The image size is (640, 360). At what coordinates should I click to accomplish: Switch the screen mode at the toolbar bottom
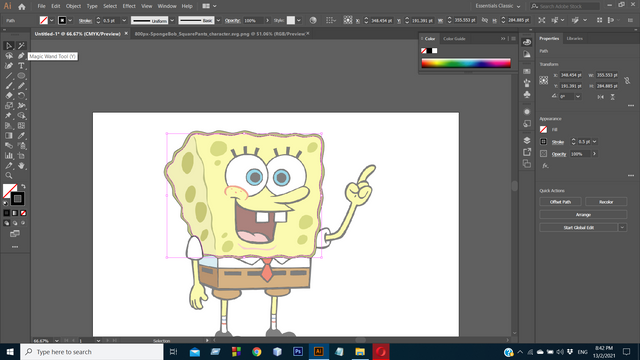coord(15,233)
